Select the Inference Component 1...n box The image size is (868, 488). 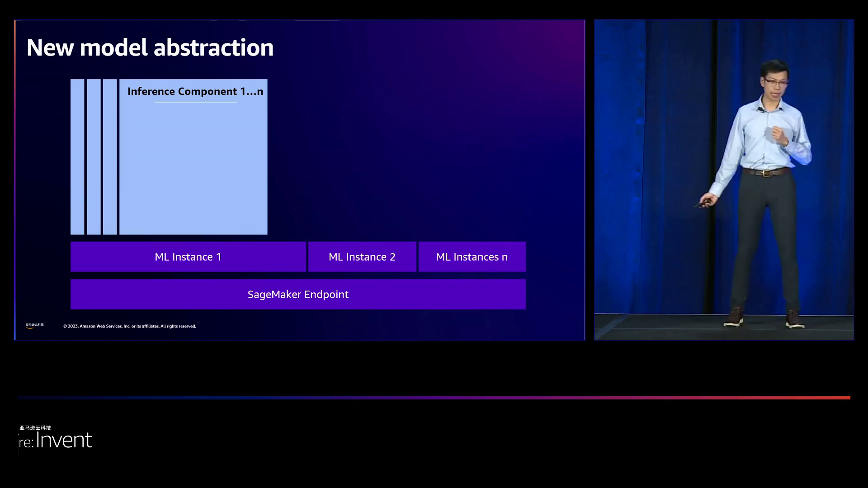pos(193,157)
